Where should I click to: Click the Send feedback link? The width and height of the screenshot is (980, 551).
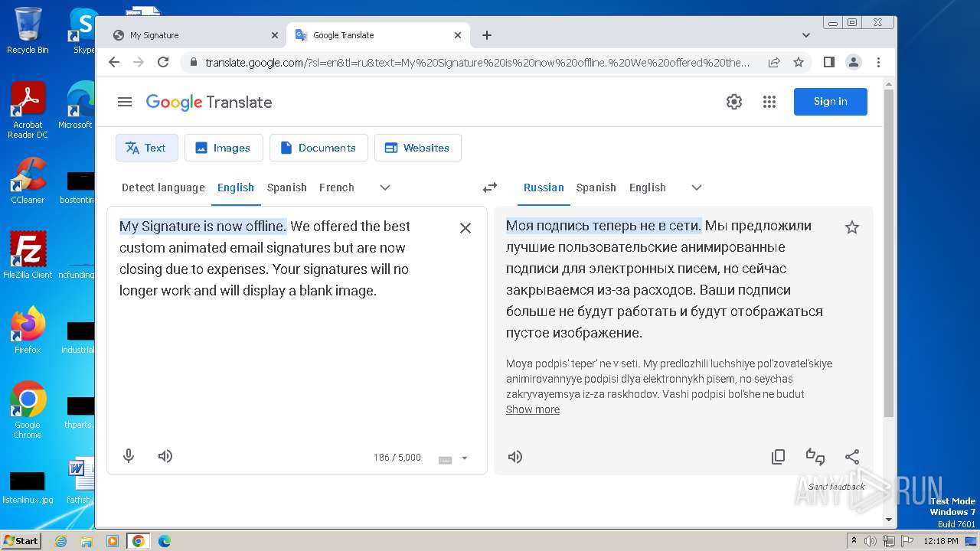(837, 487)
